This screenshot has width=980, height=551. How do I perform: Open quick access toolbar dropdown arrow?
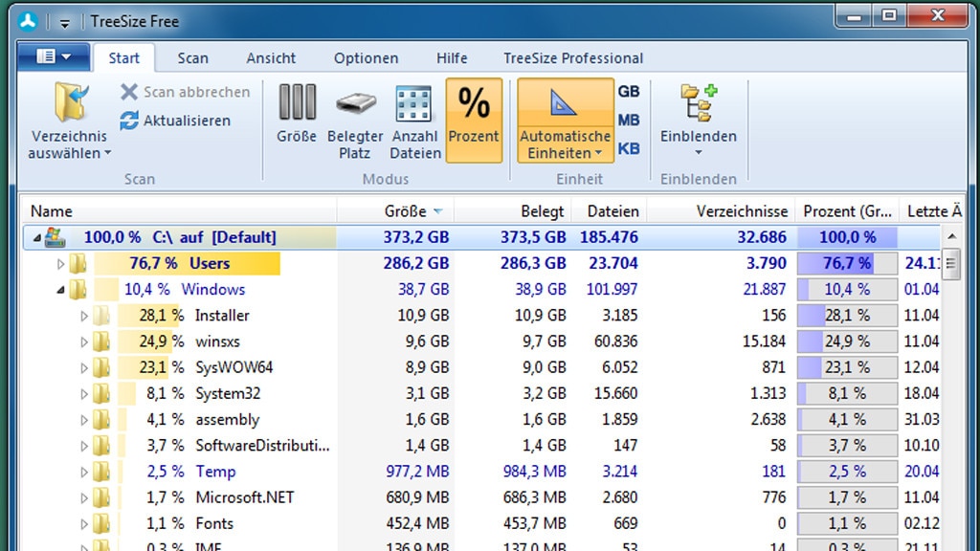(x=64, y=23)
